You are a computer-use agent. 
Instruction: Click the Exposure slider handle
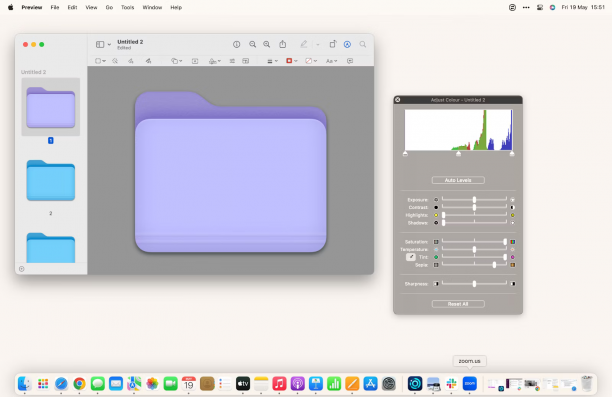474,199
